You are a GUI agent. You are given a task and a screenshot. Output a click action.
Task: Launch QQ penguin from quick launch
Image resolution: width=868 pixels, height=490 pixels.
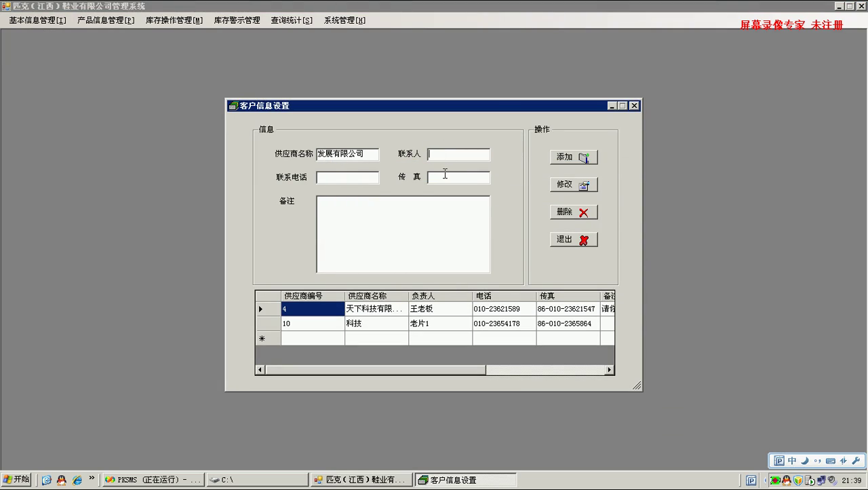pos(62,480)
